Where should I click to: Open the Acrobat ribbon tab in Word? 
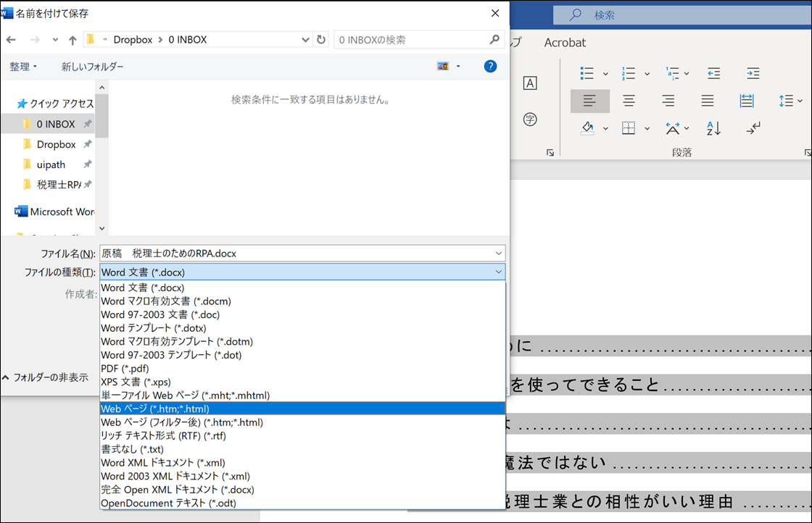click(x=565, y=43)
